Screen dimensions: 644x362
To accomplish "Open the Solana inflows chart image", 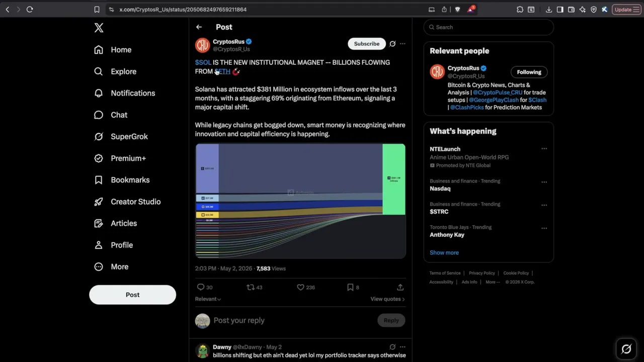I will click(300, 201).
